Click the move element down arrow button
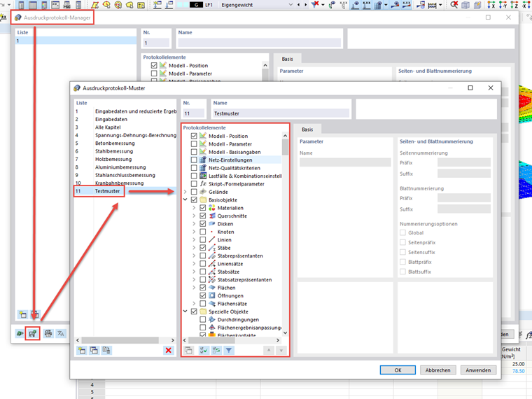Image resolution: width=532 pixels, height=399 pixels. click(x=281, y=350)
